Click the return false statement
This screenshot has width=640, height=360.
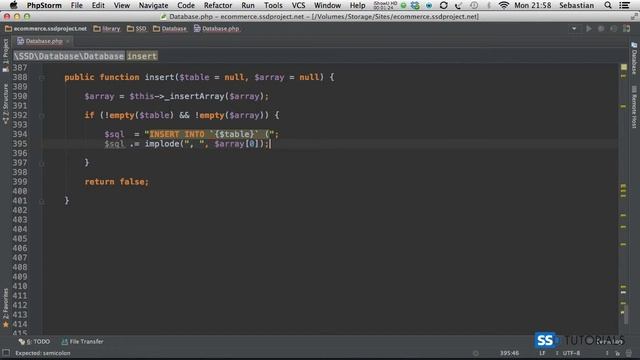click(x=117, y=182)
